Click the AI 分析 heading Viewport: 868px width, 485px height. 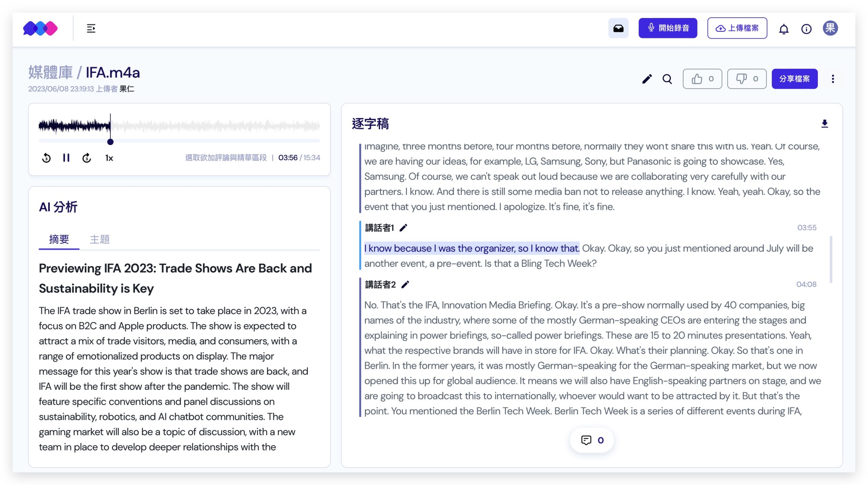click(58, 207)
